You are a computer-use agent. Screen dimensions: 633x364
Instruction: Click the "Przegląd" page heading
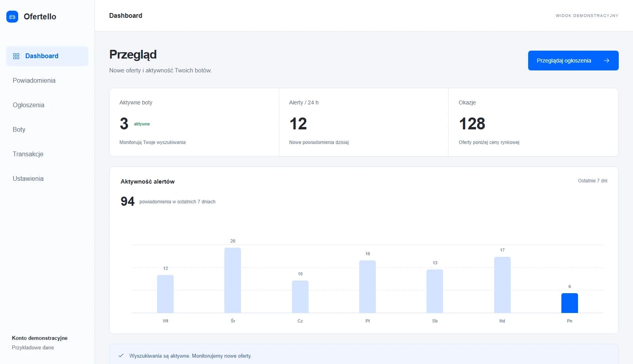(133, 55)
